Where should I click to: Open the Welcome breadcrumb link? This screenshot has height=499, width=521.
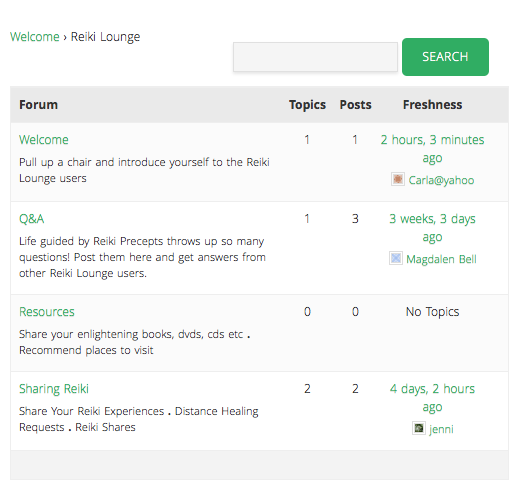(35, 37)
